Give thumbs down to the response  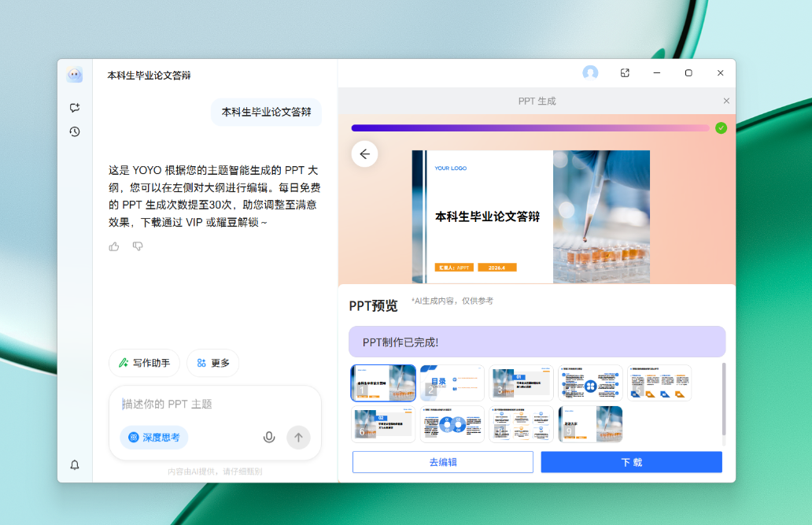coord(138,246)
